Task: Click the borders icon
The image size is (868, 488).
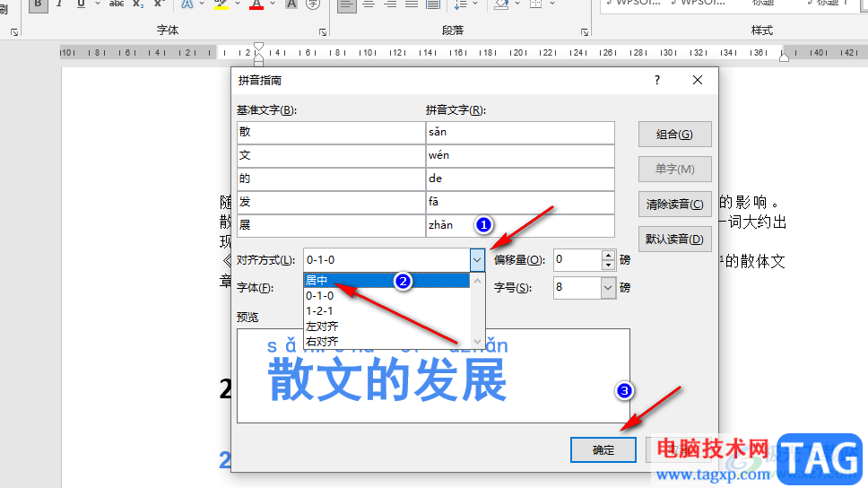Action: coord(535,4)
